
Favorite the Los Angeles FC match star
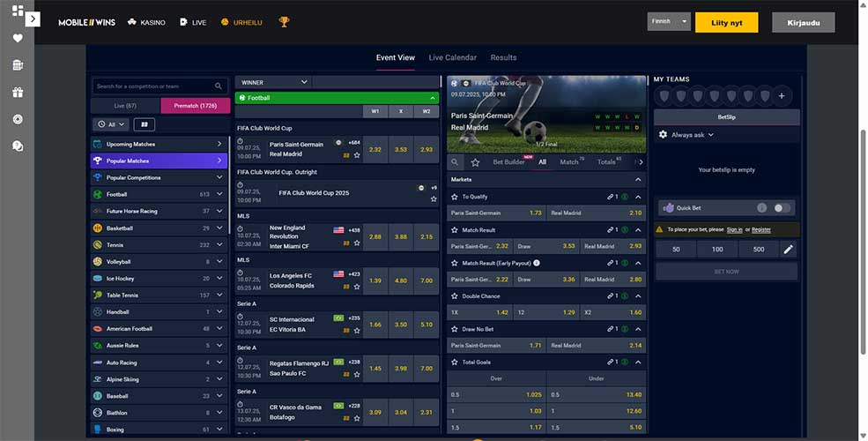coord(357,287)
